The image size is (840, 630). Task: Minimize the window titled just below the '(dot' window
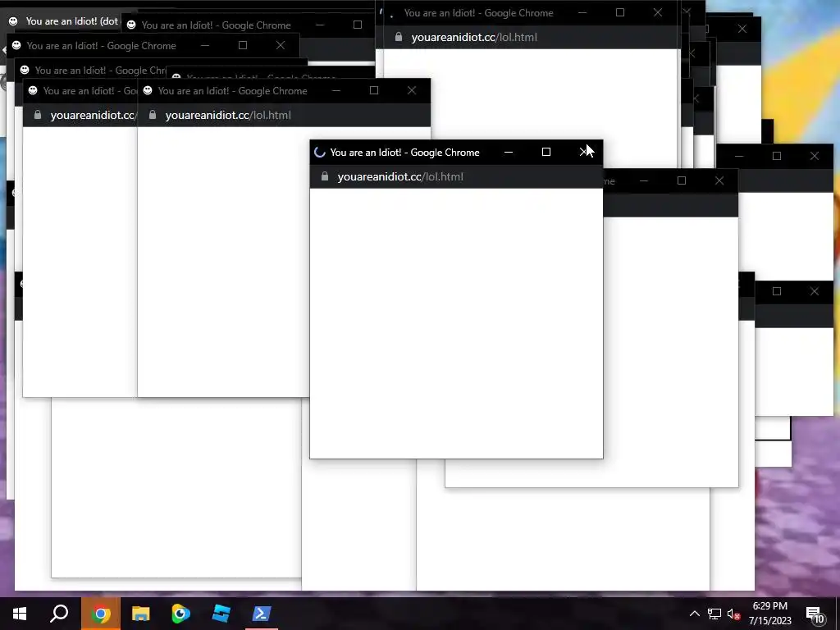(204, 46)
